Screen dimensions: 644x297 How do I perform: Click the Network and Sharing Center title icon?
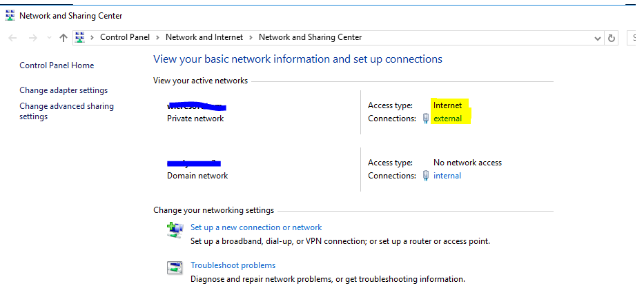[10, 15]
